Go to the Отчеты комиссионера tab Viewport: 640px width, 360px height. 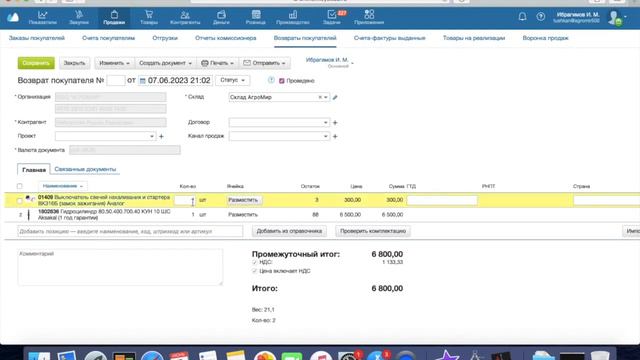(x=226, y=38)
